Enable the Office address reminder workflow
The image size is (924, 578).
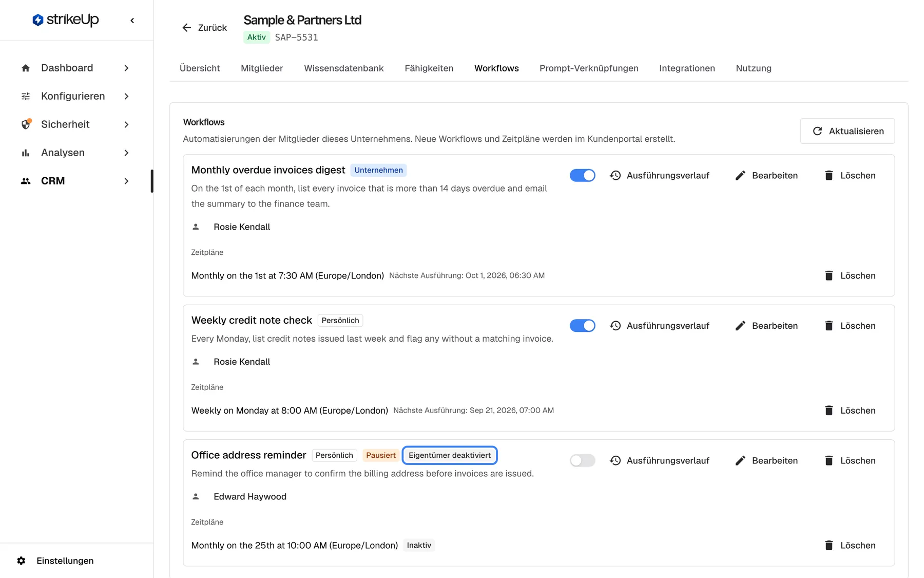coord(583,461)
